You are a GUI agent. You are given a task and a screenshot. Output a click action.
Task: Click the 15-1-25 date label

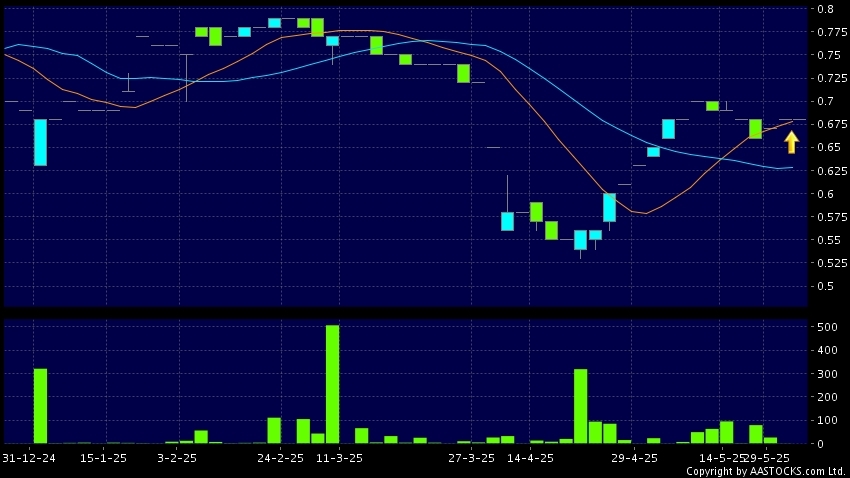[x=103, y=458]
